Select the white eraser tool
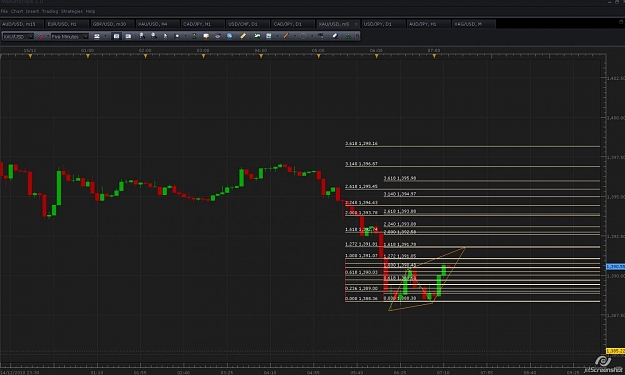The height and width of the screenshot is (375, 625). pos(335,36)
